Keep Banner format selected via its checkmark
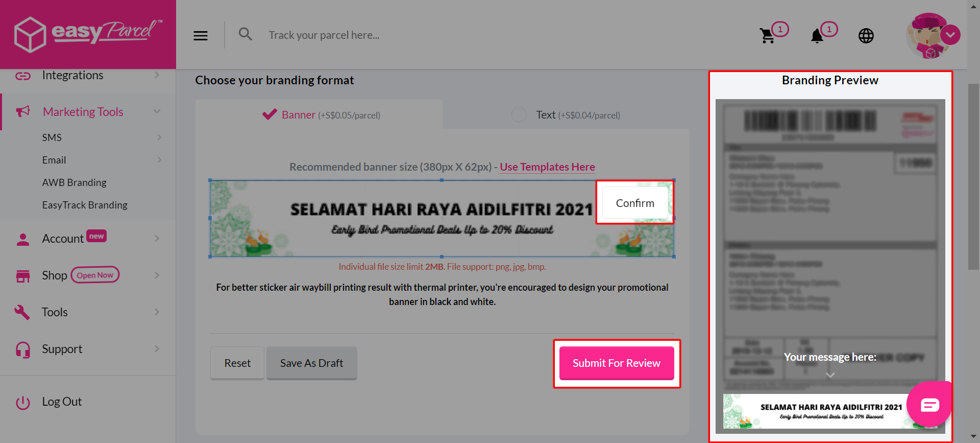This screenshot has width=980, height=443. 269,114
